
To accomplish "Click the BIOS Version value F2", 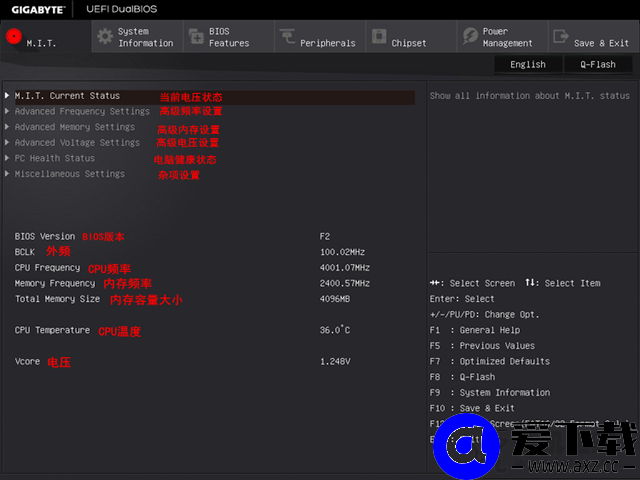I will pos(325,237).
